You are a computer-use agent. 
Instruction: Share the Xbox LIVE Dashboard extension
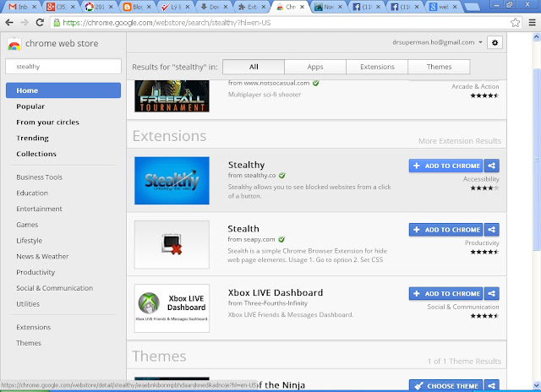pyautogui.click(x=492, y=293)
